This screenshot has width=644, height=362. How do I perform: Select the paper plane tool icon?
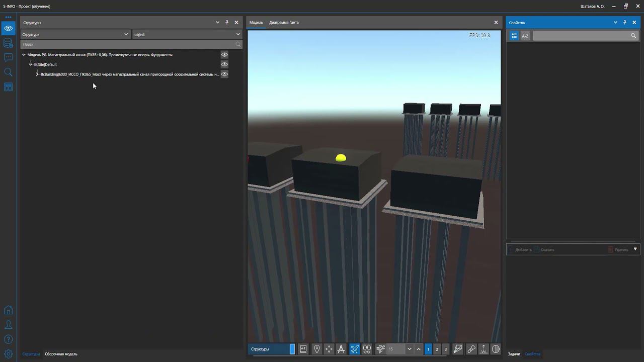(458, 349)
